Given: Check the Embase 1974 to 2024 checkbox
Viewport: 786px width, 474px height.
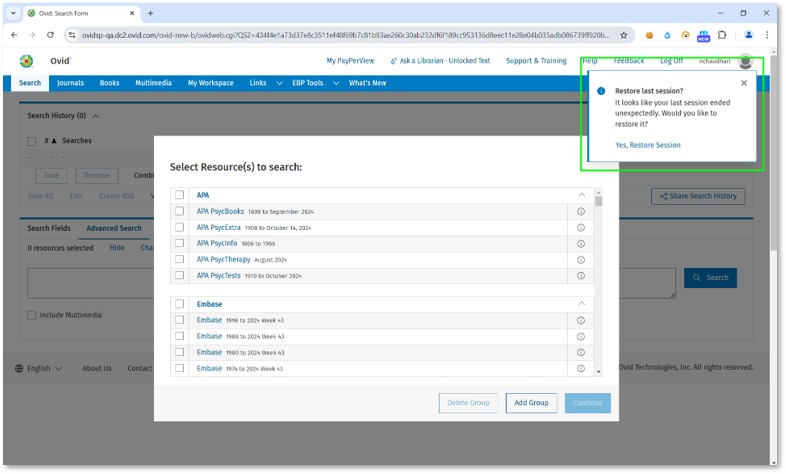Looking at the screenshot, I should tap(179, 368).
